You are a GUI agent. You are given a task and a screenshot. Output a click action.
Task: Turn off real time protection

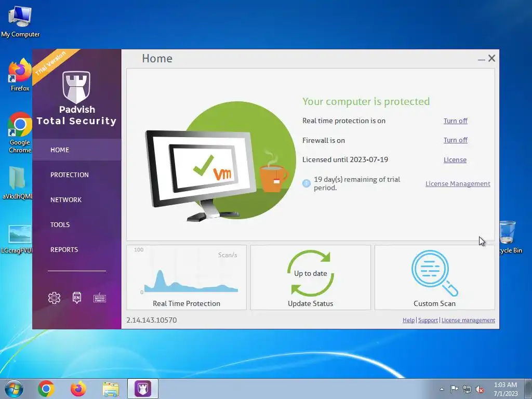coord(455,121)
